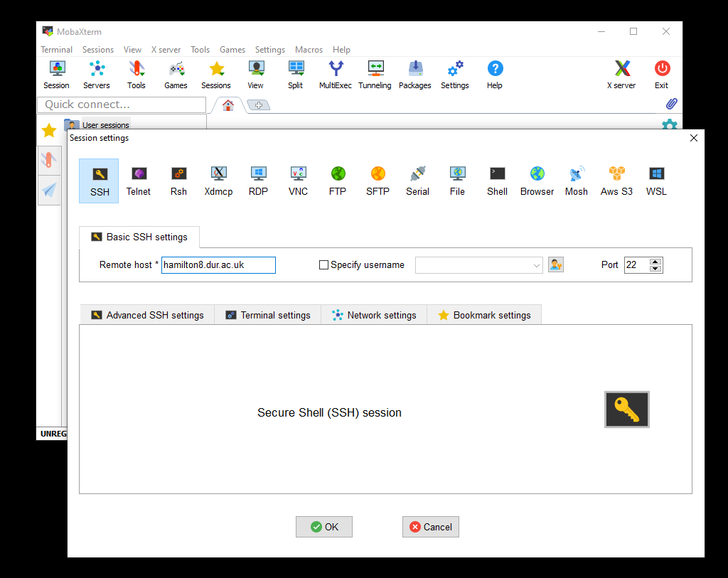Screen dimensions: 728x578
Task: Select Xdmcp session type
Action: [218, 181]
